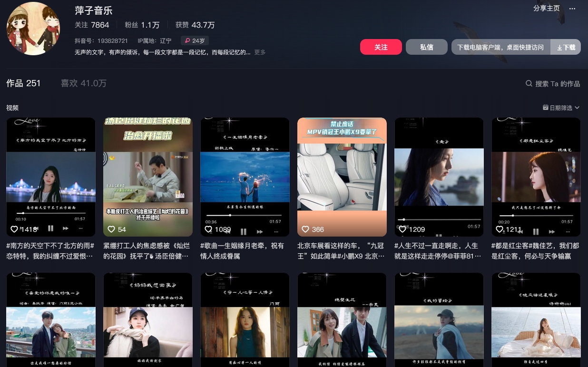Switch to the 喜欢 41.0万 tab
The image size is (588, 367).
click(x=84, y=83)
